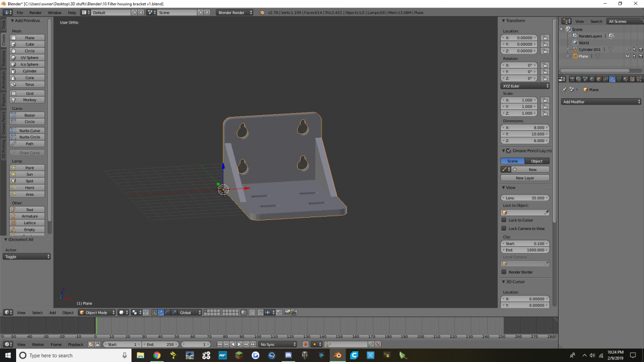Click the 3D manipulator toggle icon
Image resolution: width=644 pixels, height=362 pixels.
coord(155,313)
